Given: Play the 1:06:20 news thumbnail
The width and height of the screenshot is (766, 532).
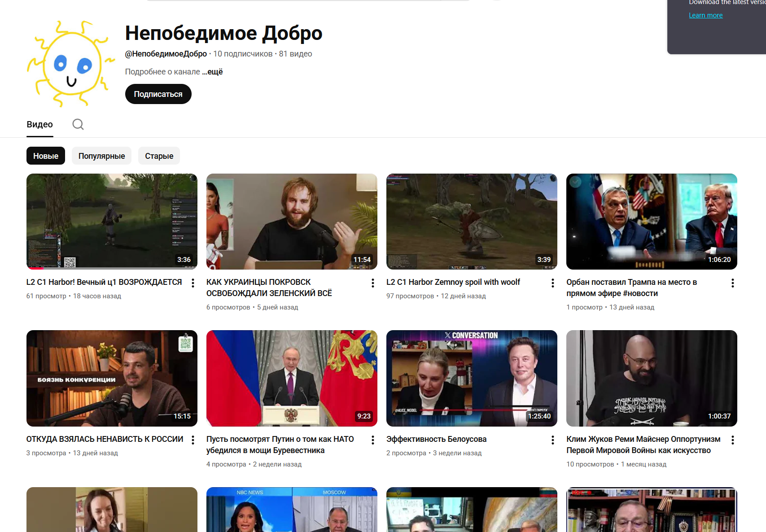Looking at the screenshot, I should (652, 222).
